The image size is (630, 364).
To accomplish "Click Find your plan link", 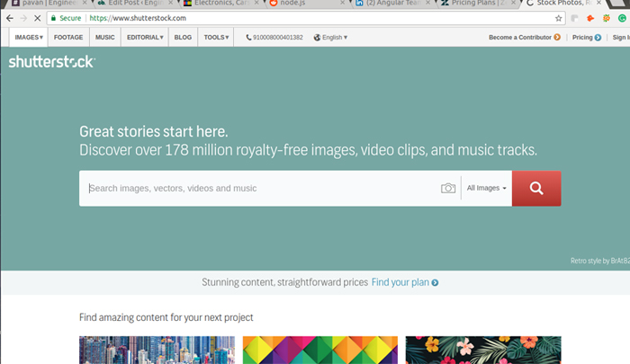I will coord(405,282).
